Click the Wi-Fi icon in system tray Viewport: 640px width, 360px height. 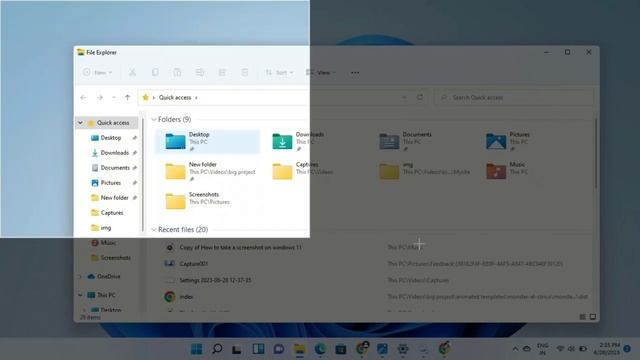click(x=560, y=349)
